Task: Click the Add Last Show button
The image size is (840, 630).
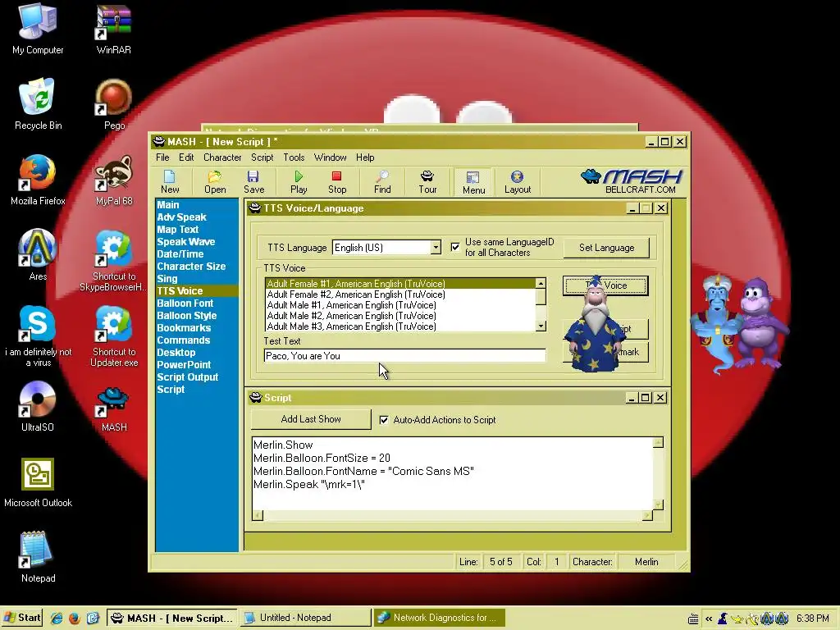Action: click(311, 419)
